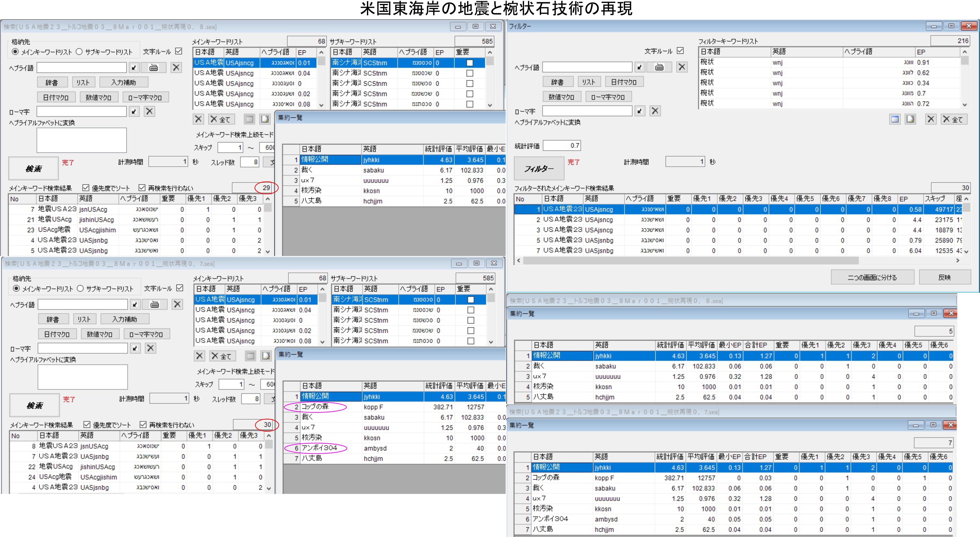Screen dimensions: 980x537
Task: Open on-screen keyboard icon in Filter window
Action: 659,67
